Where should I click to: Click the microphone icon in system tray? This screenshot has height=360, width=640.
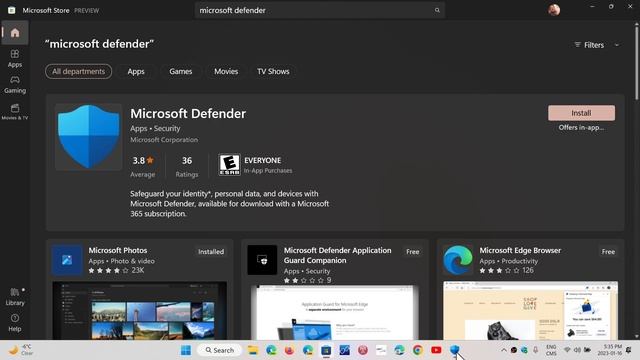tap(535, 350)
